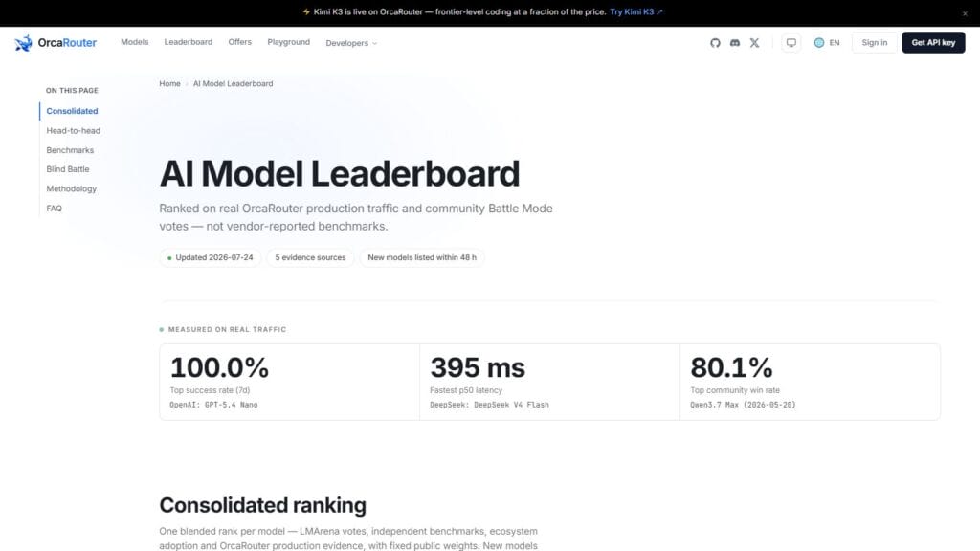
Task: Follow the Try Kimi K3 link
Action: pos(635,11)
